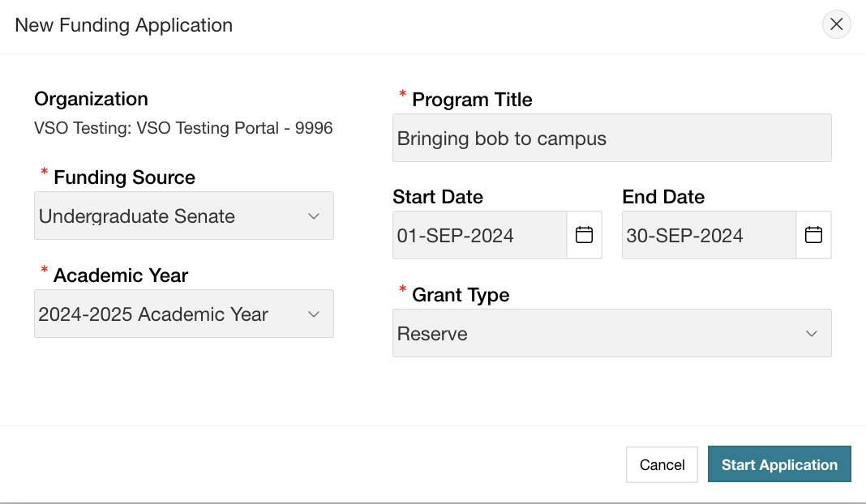Click the Start Date label text
The width and height of the screenshot is (866, 504).
[x=438, y=197]
